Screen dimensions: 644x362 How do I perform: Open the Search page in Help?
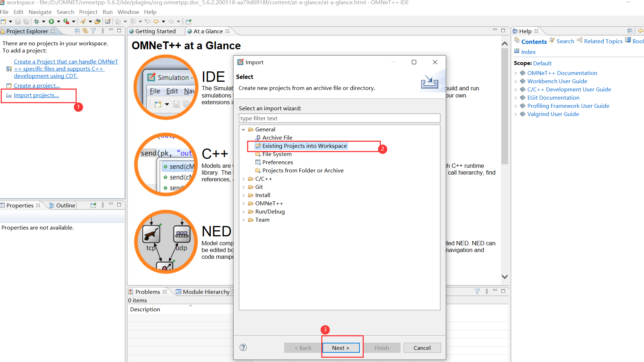click(565, 41)
